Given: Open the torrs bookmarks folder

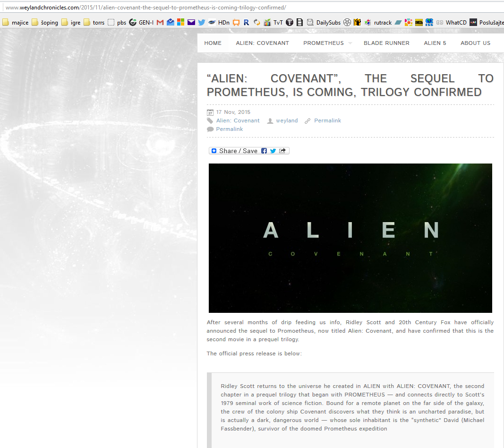Looking at the screenshot, I should tap(94, 23).
